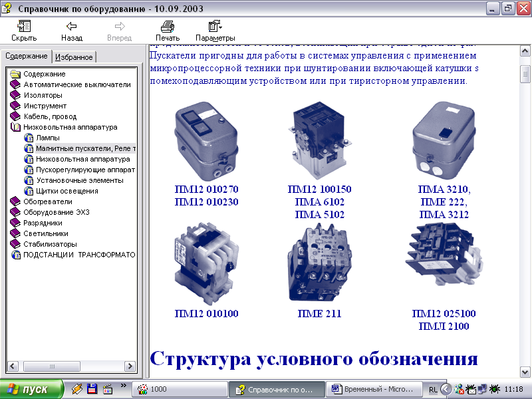Open the пуск Start button
Image resolution: width=532 pixels, height=399 pixels.
[x=31, y=389]
